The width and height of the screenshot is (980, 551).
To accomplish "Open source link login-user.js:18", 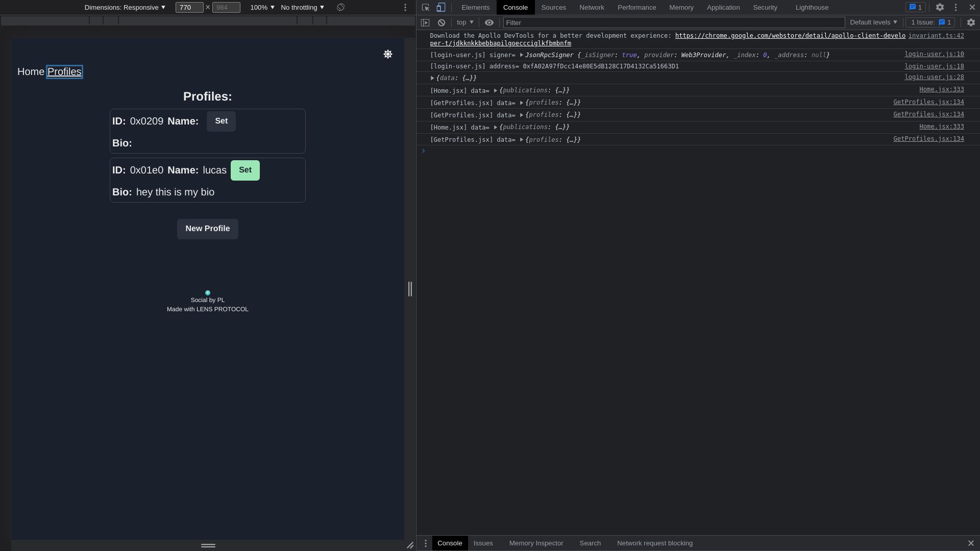I will (x=934, y=66).
